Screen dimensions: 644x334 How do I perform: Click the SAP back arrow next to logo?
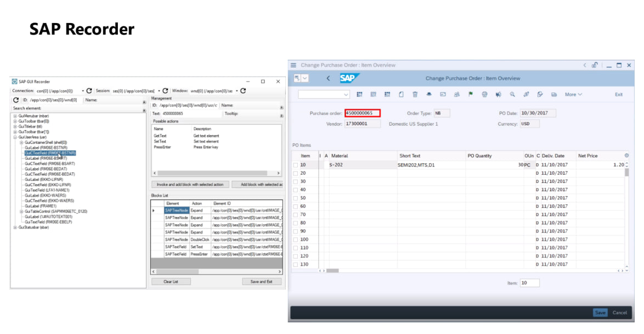pyautogui.click(x=328, y=78)
